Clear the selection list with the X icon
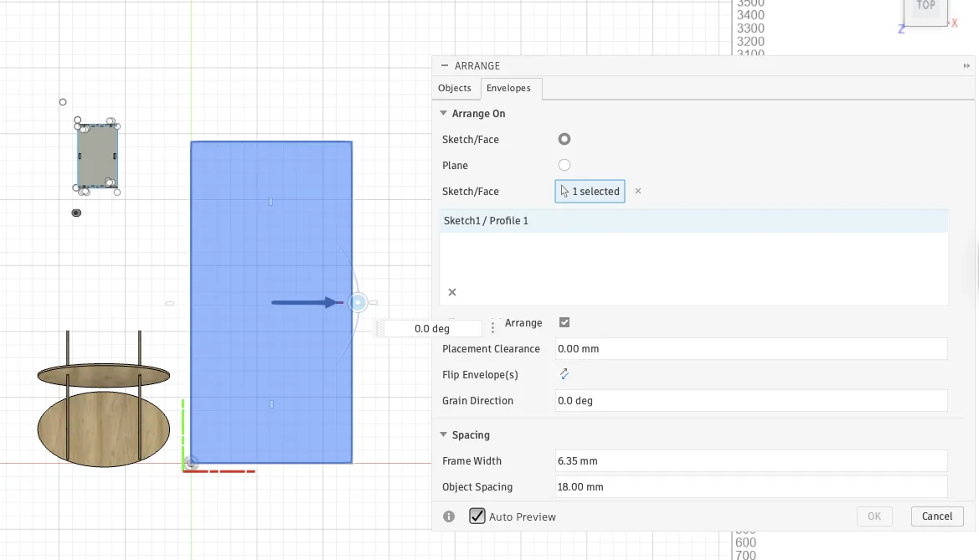This screenshot has height=560, width=979. pos(451,292)
